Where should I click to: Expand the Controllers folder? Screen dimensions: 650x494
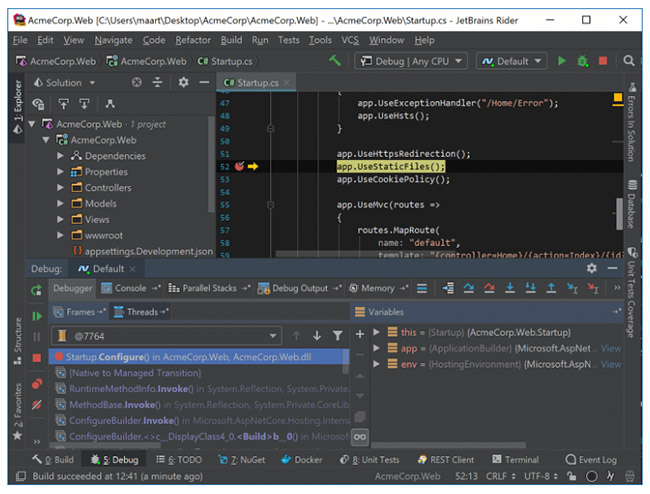point(61,187)
